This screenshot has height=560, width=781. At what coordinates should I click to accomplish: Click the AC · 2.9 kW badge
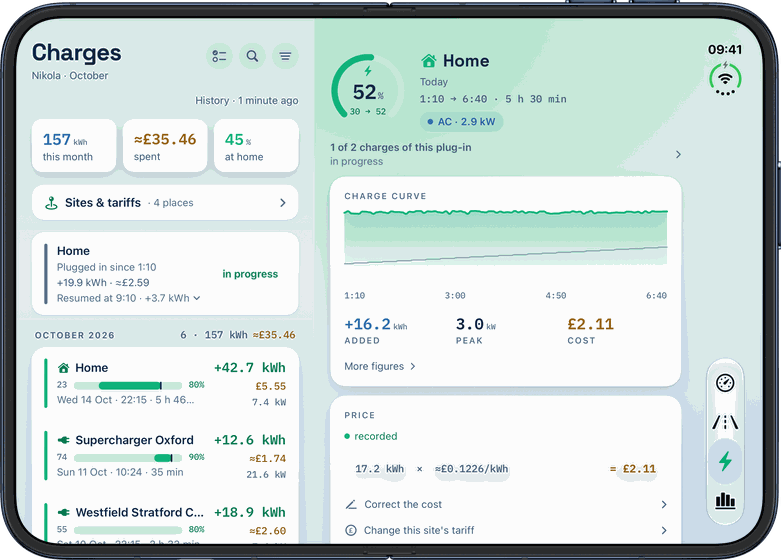pos(461,122)
